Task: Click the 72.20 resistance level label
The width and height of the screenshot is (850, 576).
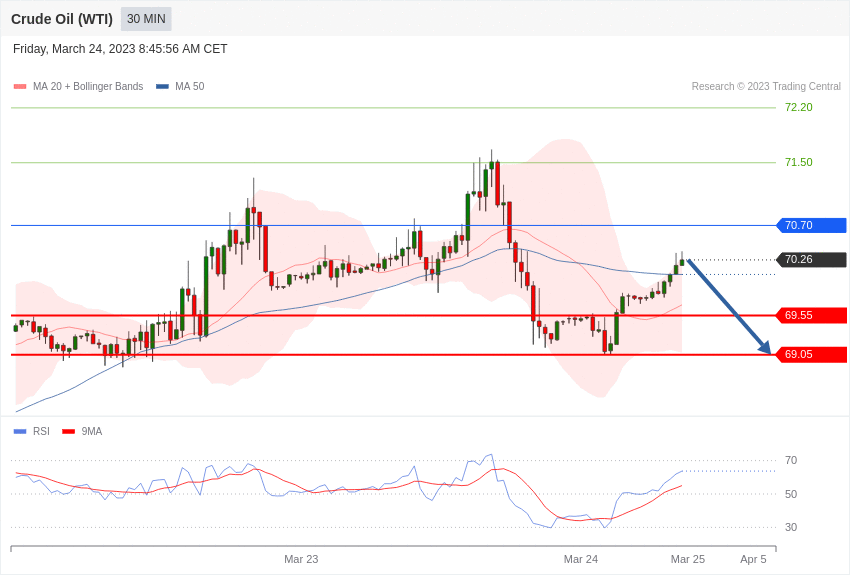Action: tap(799, 107)
